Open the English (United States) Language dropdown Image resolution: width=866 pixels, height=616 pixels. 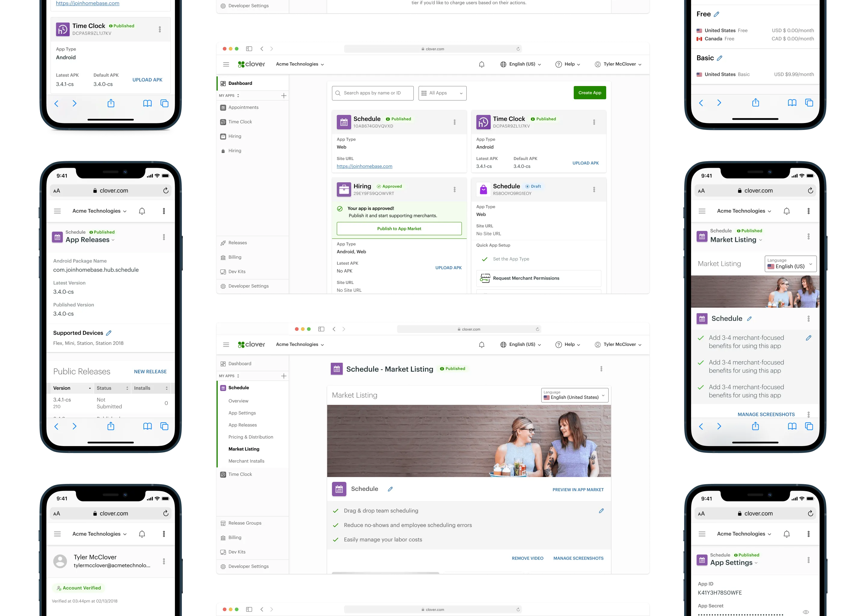[574, 395]
